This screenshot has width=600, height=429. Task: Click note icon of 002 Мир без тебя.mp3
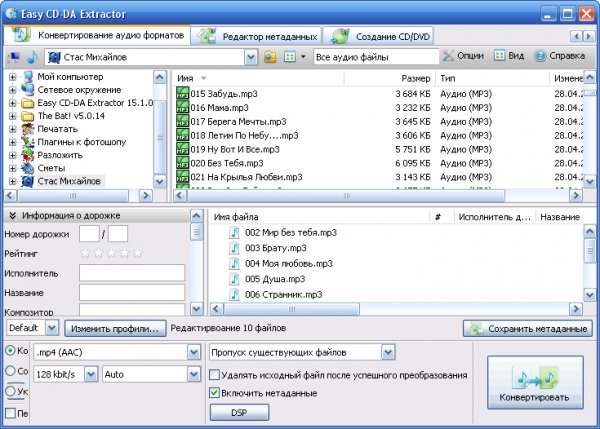tap(234, 233)
